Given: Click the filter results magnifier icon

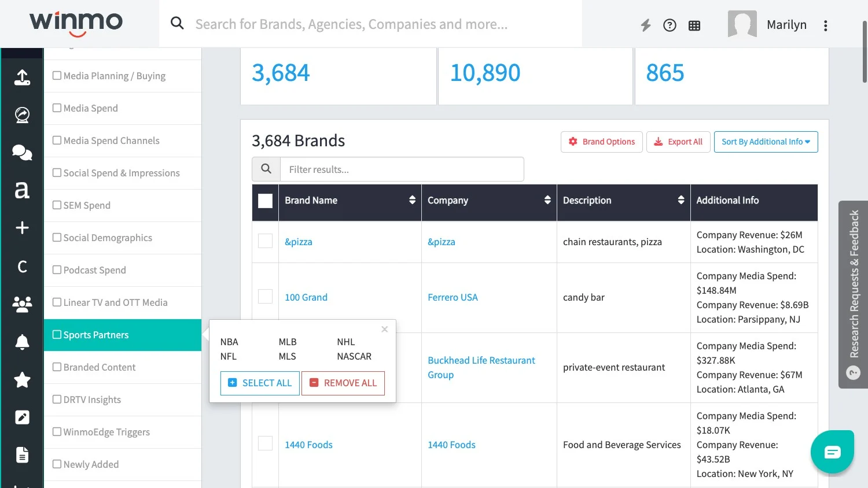Looking at the screenshot, I should [x=266, y=169].
